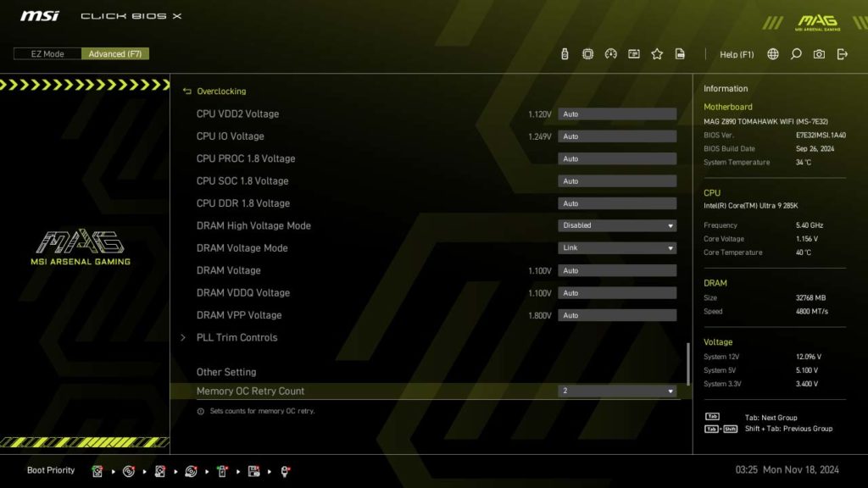Click the System 12V voltage value
The width and height of the screenshot is (868, 488).
pyautogui.click(x=808, y=357)
